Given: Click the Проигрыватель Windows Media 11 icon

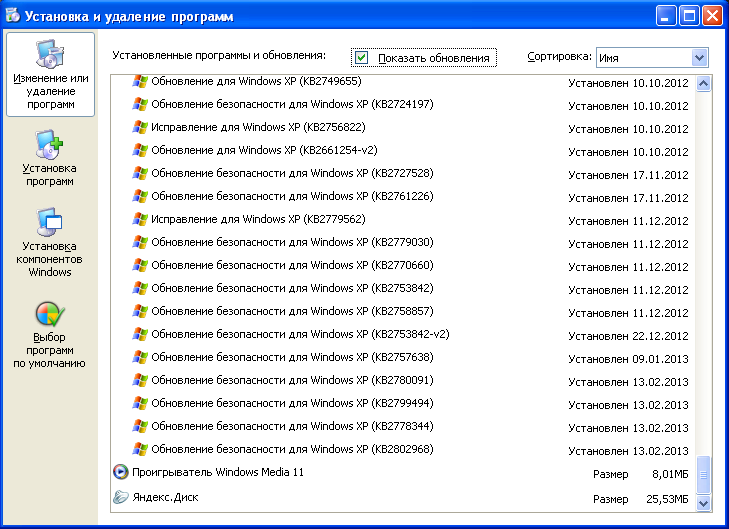Looking at the screenshot, I should [120, 472].
